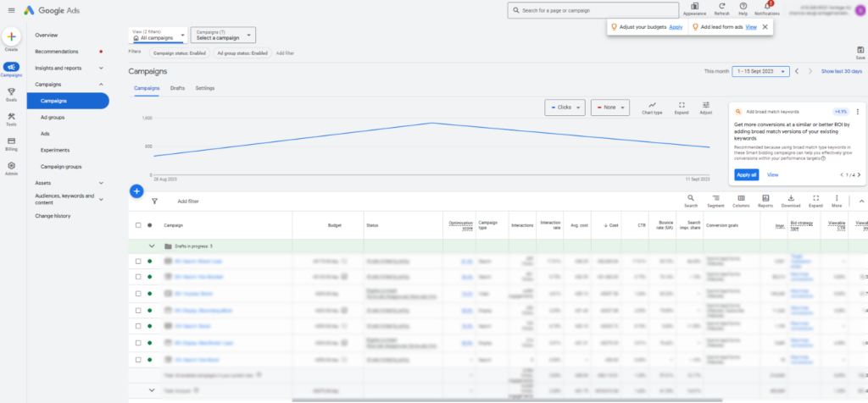Open the date range dropdown 1 - 15 Sept 2023
The image size is (868, 403).
762,72
